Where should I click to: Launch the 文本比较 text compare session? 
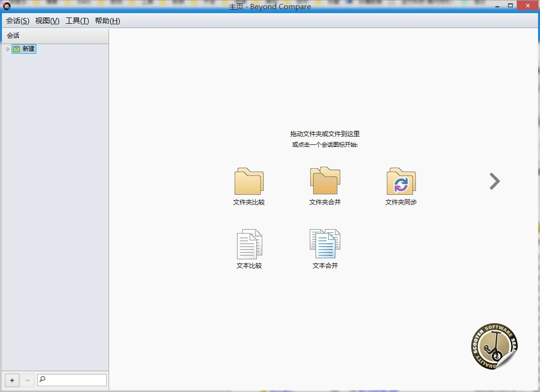point(249,249)
